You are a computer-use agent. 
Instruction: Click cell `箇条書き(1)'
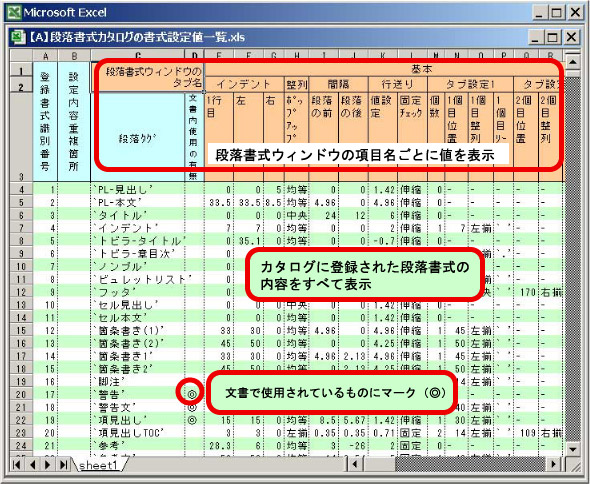tap(138, 330)
